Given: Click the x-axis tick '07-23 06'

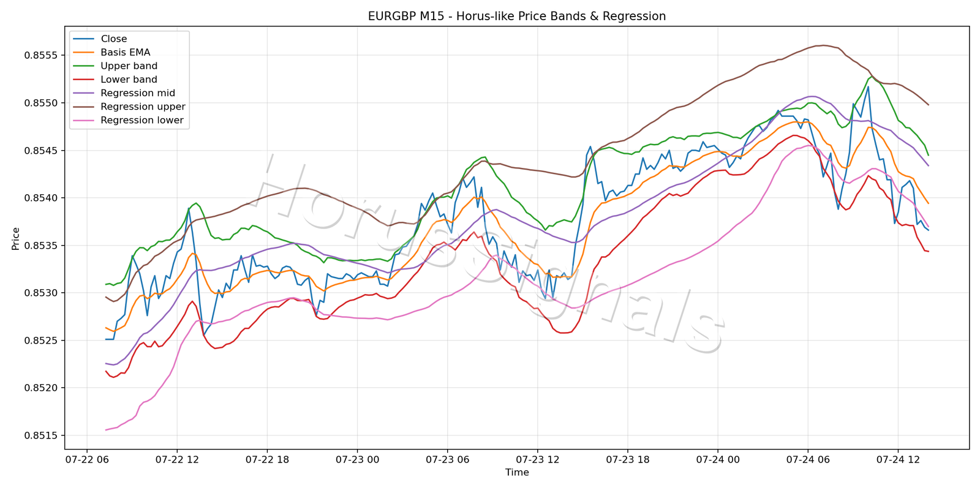Looking at the screenshot, I should (447, 459).
